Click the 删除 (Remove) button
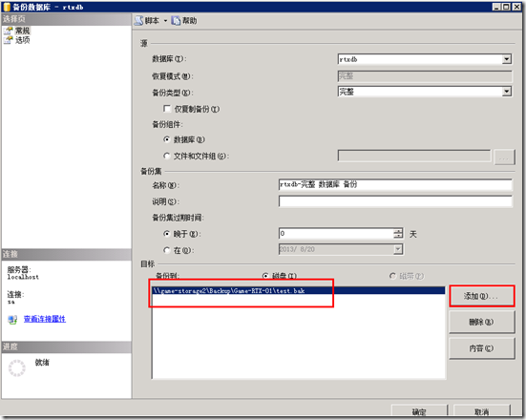526x420 pixels. (x=481, y=322)
